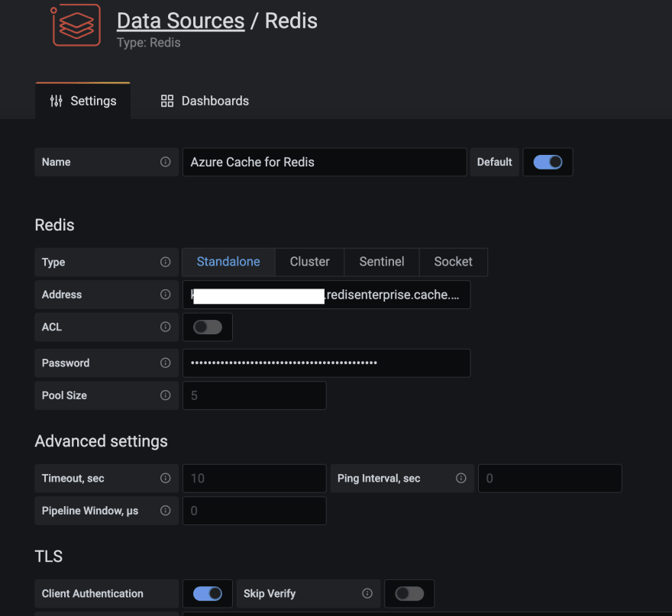This screenshot has height=616, width=672.
Task: Click the Pool Size info icon
Action: 165,395
